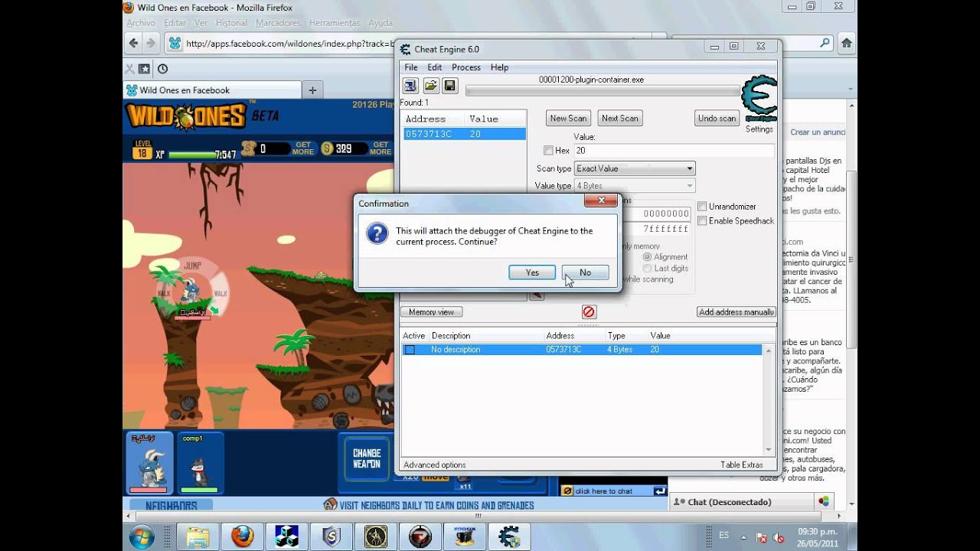The height and width of the screenshot is (551, 980).
Task: Toggle Enable Speedhack checkbox
Action: click(x=702, y=221)
